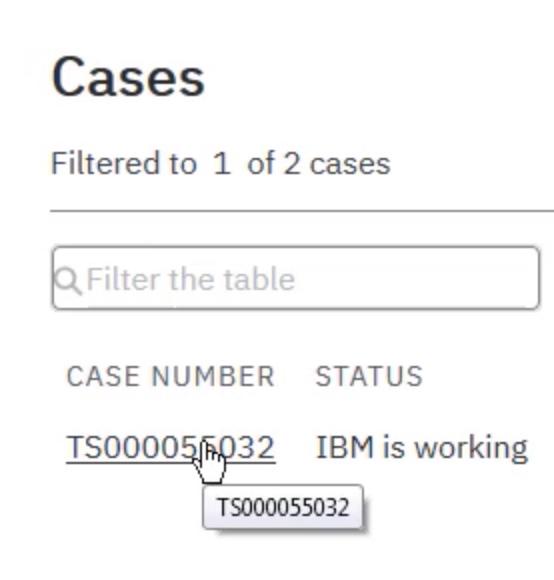Click IBM in the status cell

pos(345,447)
